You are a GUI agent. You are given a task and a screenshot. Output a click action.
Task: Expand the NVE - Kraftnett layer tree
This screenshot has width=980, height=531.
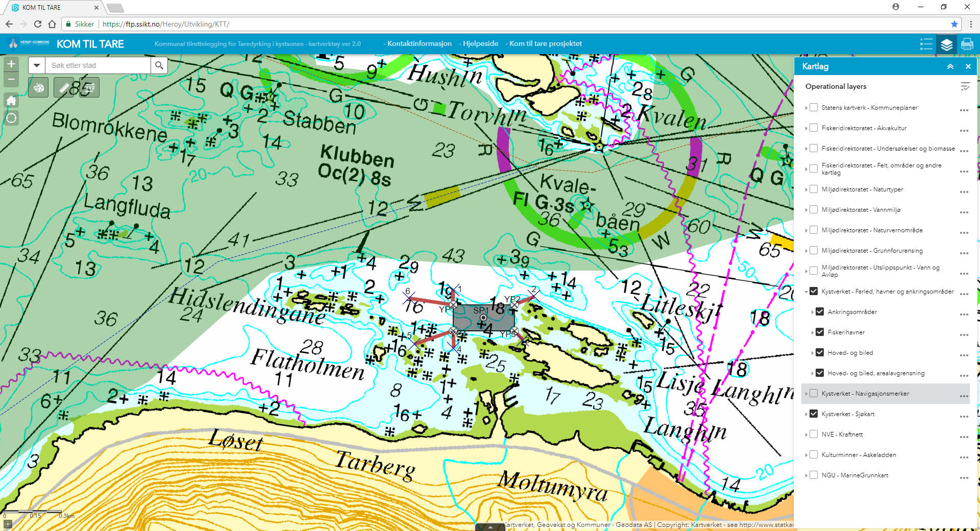pyautogui.click(x=806, y=435)
